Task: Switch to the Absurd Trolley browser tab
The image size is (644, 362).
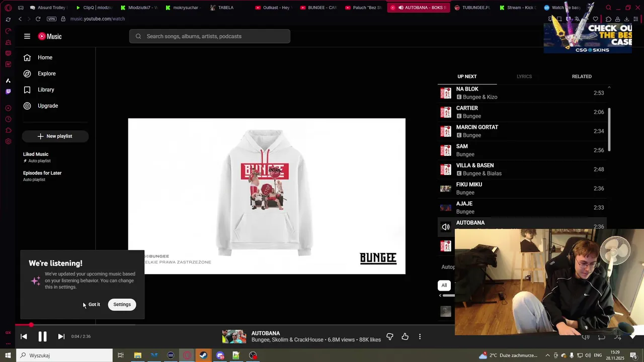Action: tap(49, 8)
